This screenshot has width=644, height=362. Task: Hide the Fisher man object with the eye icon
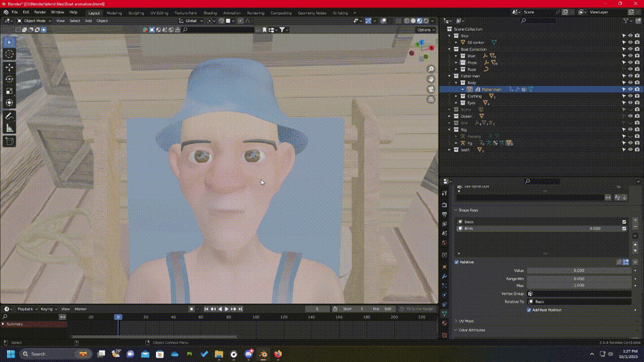629,89
